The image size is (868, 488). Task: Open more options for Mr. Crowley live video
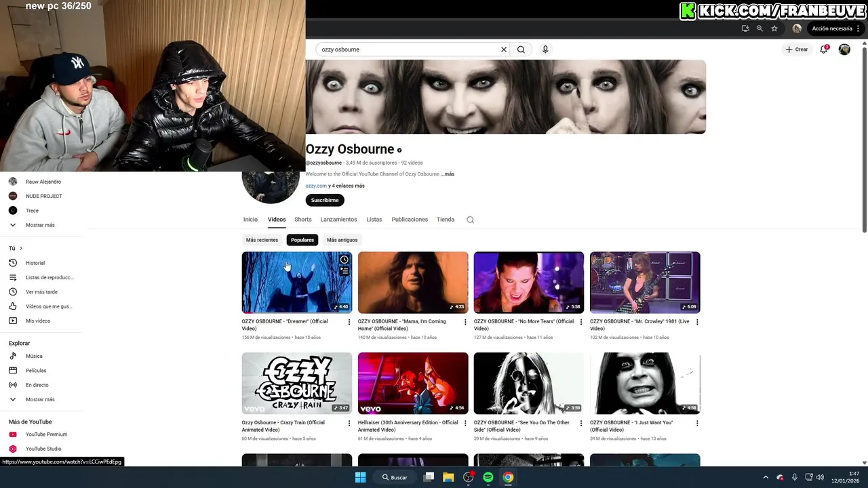(x=697, y=322)
